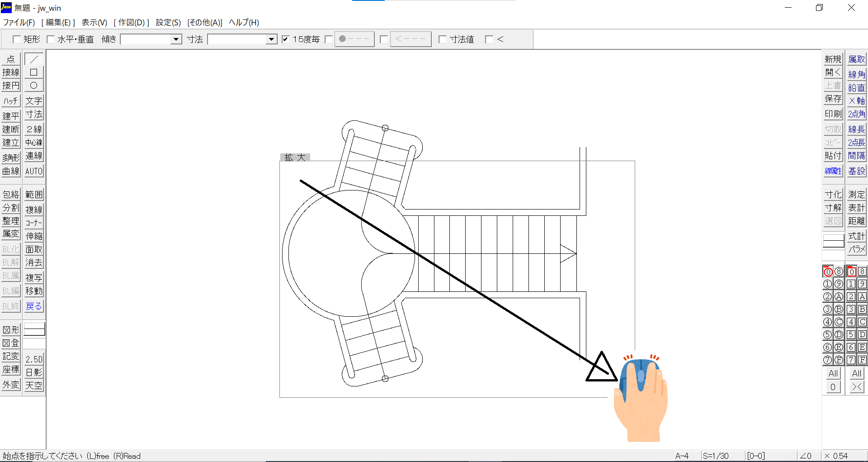Viewport: 868px width, 462px height.
Task: Open the 設定(S) menu
Action: [x=168, y=23]
